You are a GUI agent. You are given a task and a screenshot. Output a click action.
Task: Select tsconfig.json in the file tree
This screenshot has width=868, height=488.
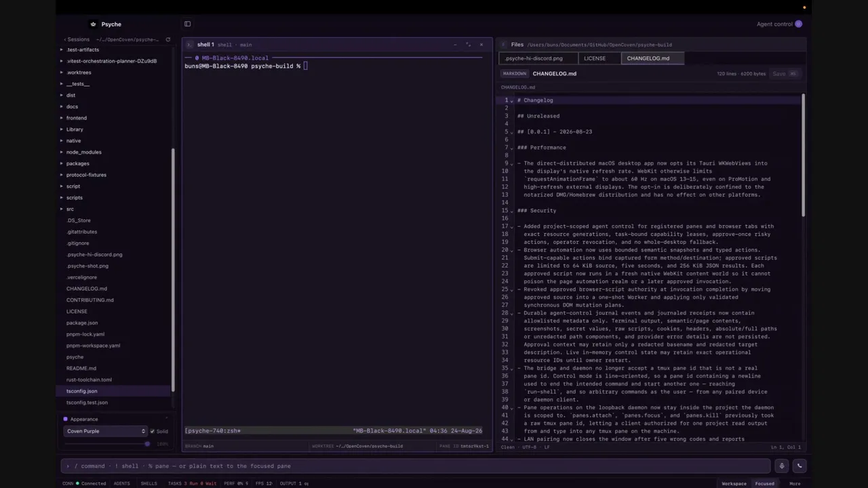pos(81,391)
